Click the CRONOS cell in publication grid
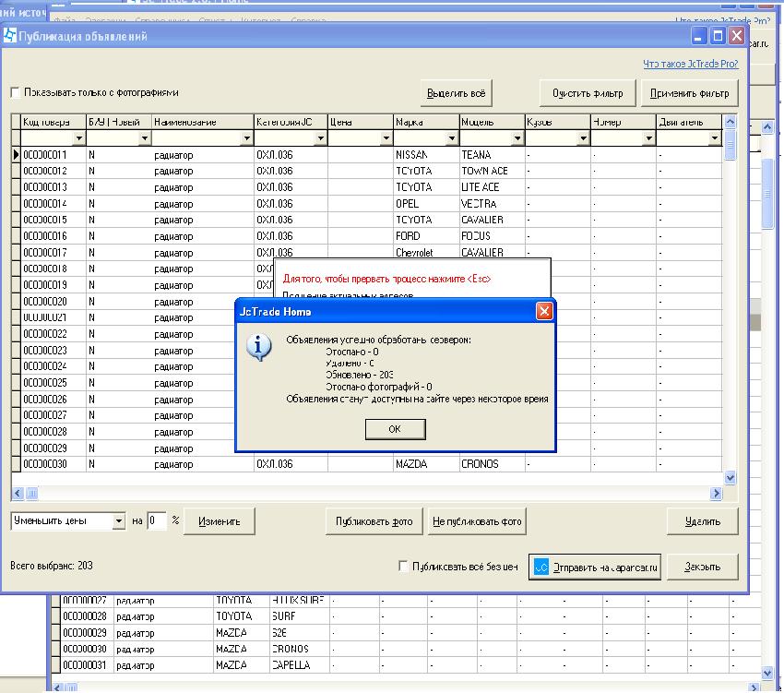This screenshot has width=784, height=693. 492,464
